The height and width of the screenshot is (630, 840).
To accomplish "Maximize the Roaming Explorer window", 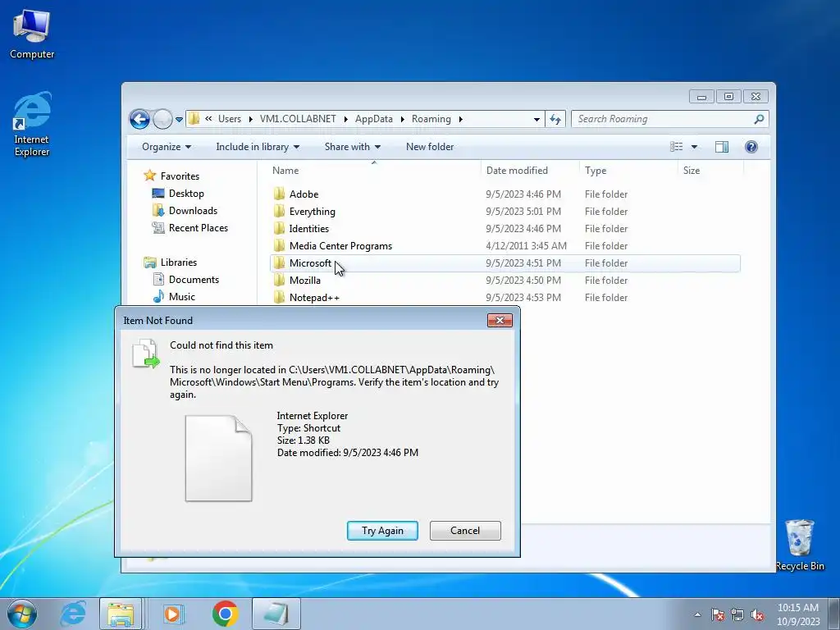I will coord(728,97).
